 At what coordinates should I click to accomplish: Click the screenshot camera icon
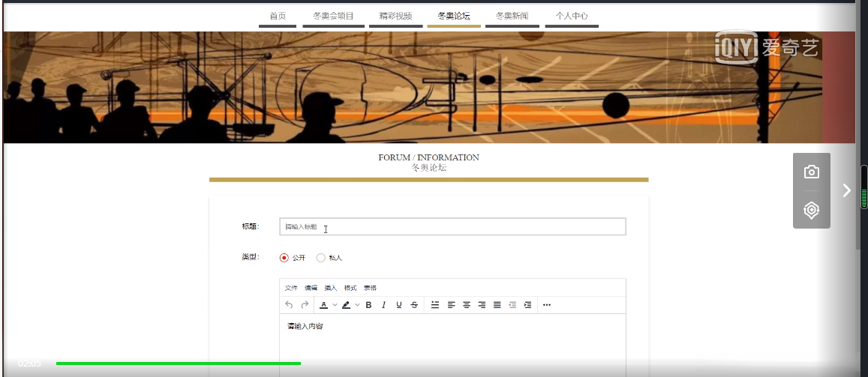pos(812,172)
